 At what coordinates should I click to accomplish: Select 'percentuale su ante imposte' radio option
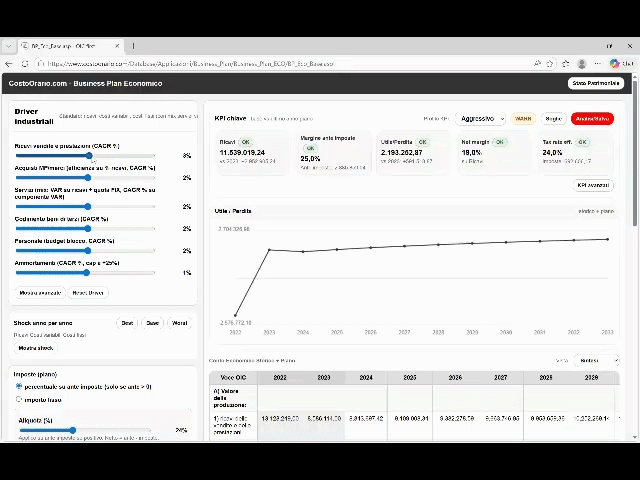pyautogui.click(x=19, y=386)
